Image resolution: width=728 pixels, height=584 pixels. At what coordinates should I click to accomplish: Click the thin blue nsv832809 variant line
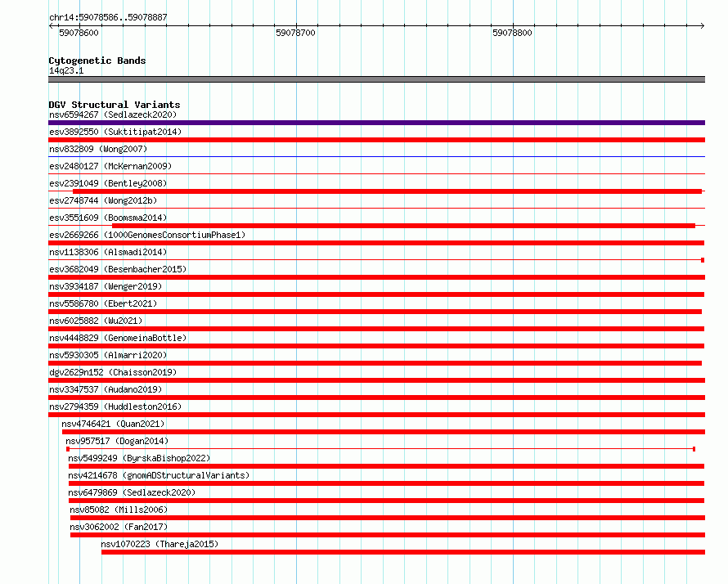click(376, 157)
